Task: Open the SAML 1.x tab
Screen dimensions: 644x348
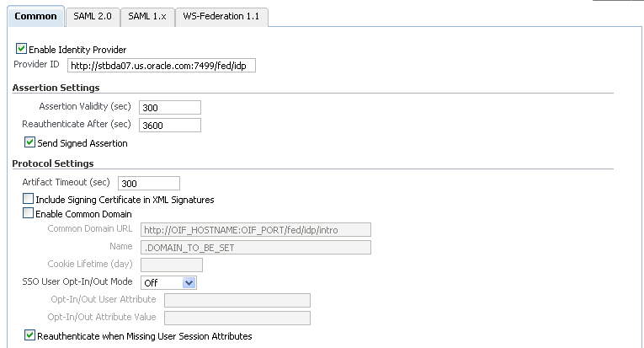Action: (146, 17)
